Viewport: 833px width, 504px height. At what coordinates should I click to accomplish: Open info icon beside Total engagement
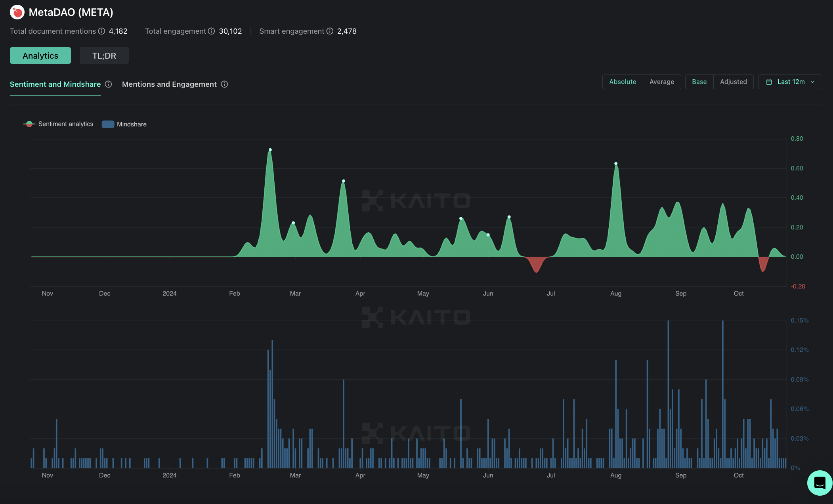click(211, 31)
